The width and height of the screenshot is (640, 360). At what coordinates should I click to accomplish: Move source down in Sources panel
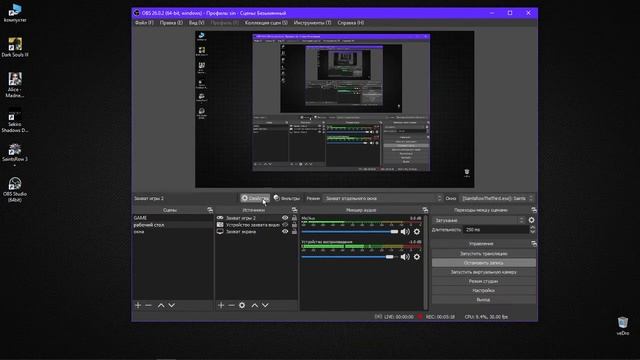265,305
